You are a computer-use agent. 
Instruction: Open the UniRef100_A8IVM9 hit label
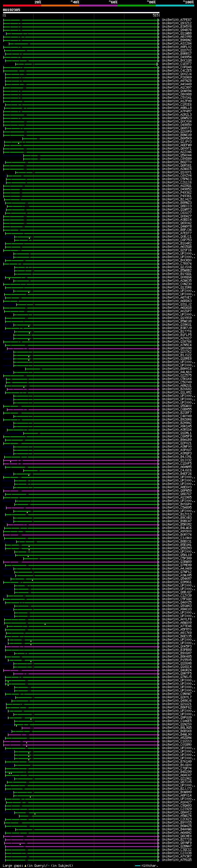[x=177, y=37]
